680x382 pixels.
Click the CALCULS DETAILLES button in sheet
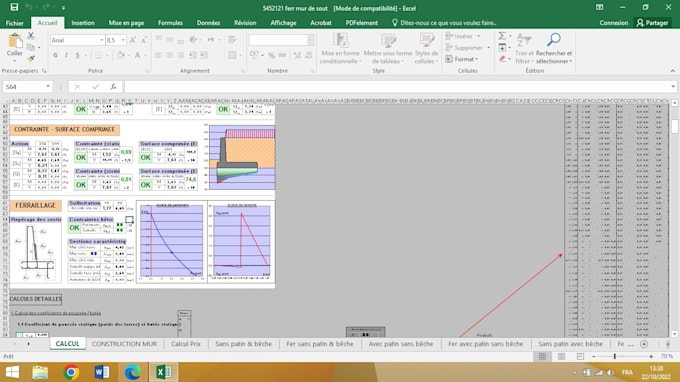click(36, 299)
